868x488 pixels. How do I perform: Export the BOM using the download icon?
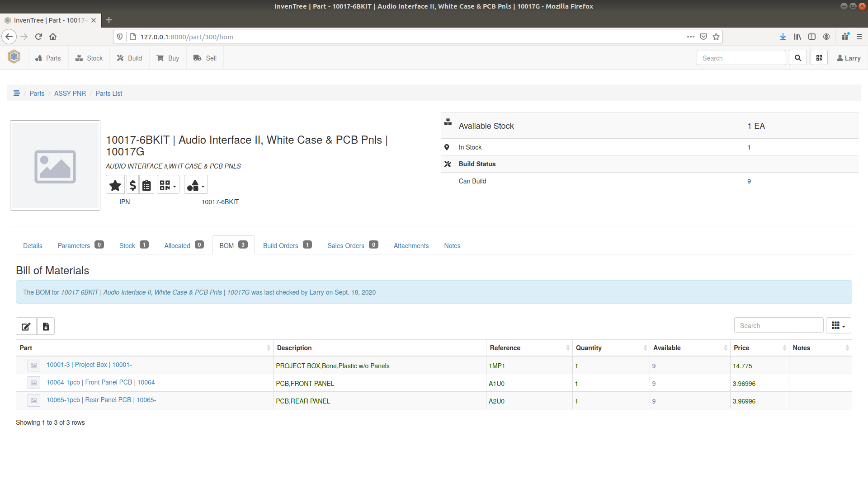coord(45,326)
